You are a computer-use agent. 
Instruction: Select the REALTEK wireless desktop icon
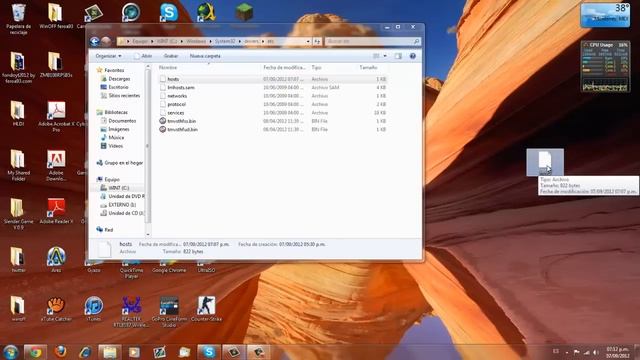(x=131, y=312)
